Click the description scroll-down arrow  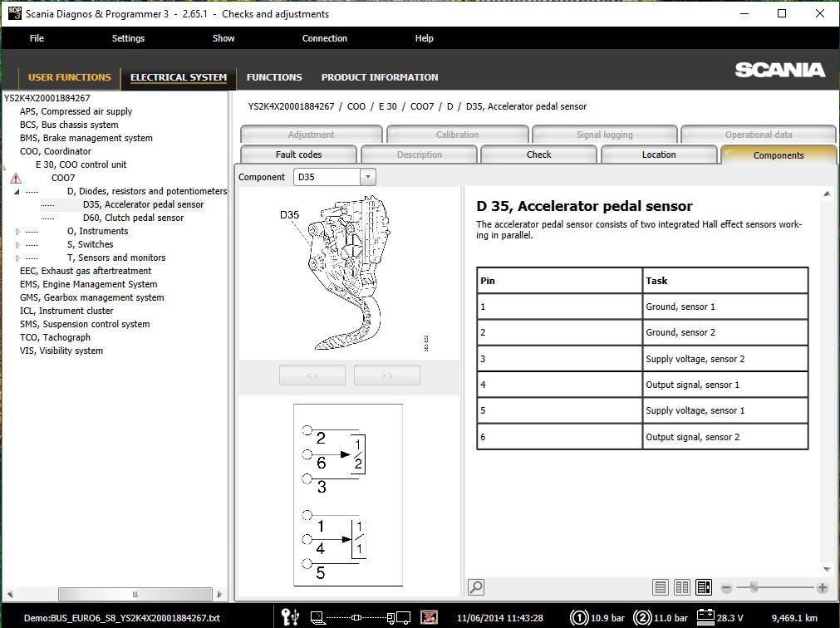pos(828,569)
